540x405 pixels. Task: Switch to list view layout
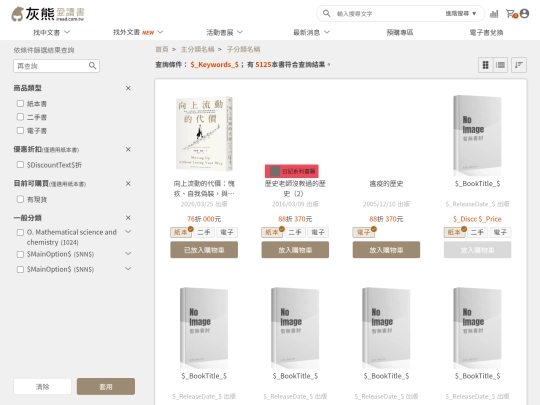click(500, 65)
